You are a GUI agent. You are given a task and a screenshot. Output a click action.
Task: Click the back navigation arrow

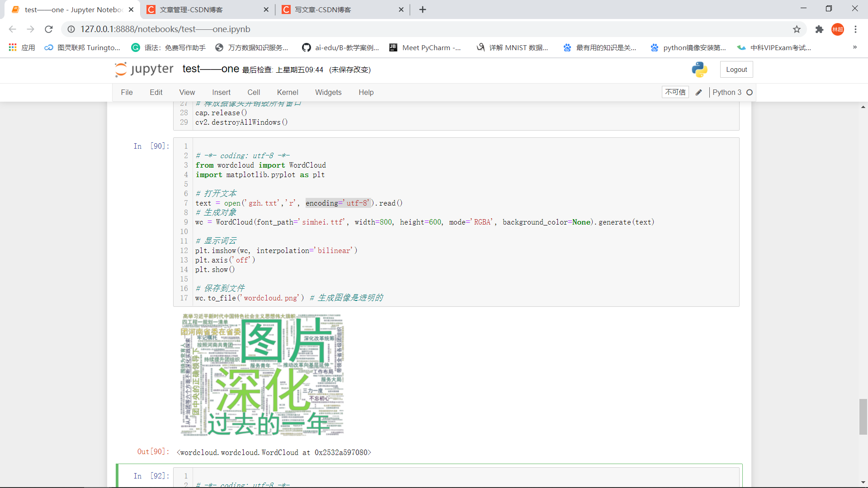pyautogui.click(x=12, y=29)
